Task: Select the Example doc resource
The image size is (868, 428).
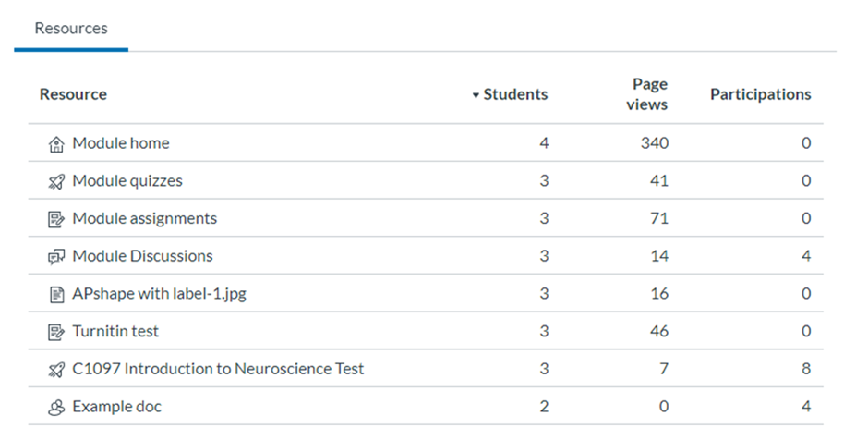Action: coord(116,407)
